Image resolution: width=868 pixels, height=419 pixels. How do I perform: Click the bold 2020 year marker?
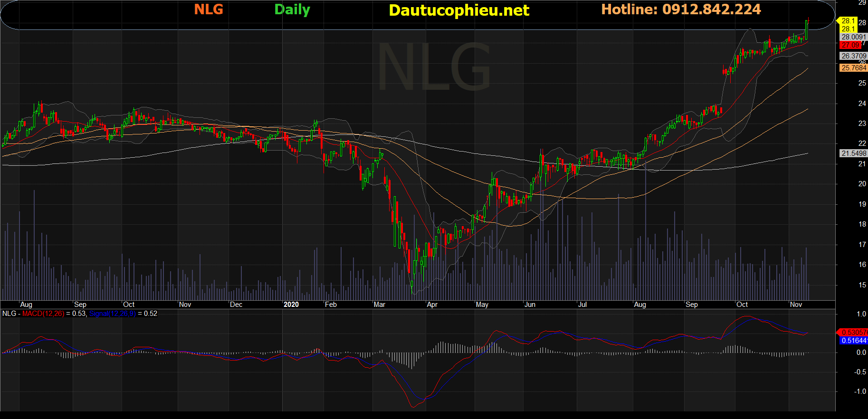[x=291, y=305]
